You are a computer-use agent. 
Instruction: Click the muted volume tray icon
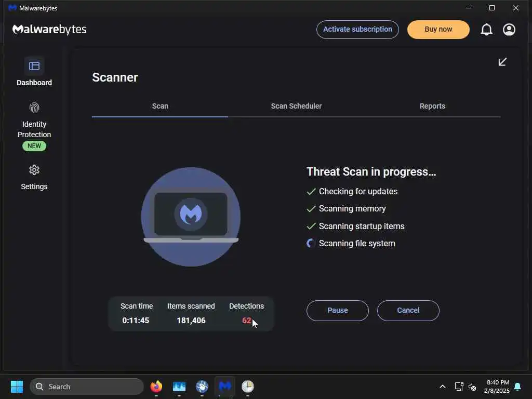(472, 387)
